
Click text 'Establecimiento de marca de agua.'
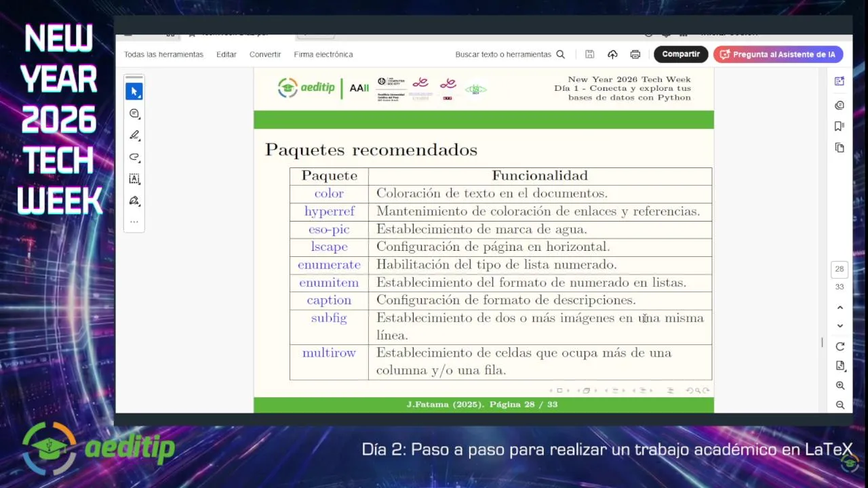coord(481,229)
